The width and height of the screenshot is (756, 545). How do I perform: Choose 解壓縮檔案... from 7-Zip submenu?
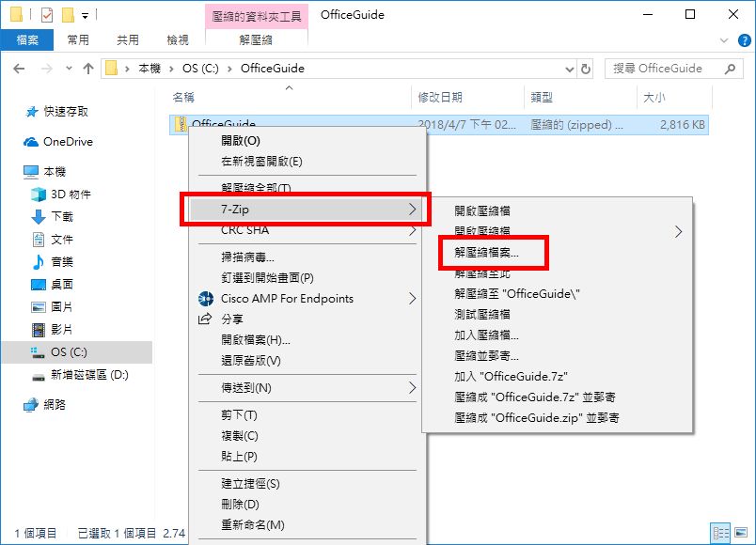point(486,253)
